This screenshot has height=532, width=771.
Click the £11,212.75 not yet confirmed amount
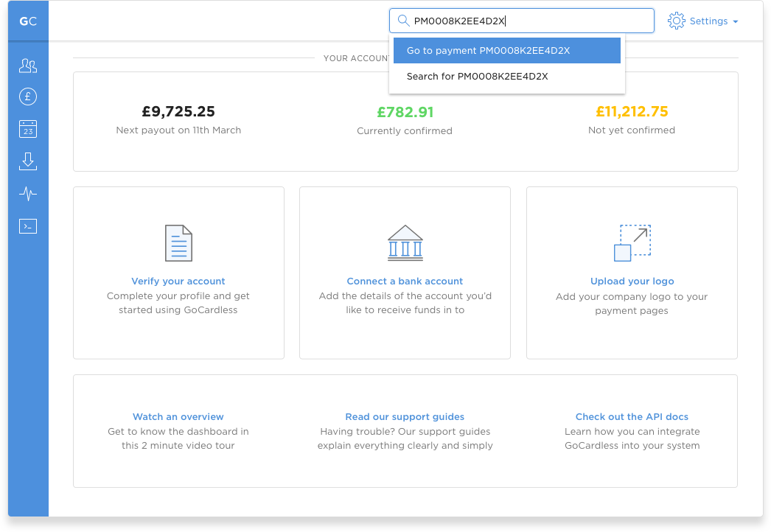[x=632, y=111]
